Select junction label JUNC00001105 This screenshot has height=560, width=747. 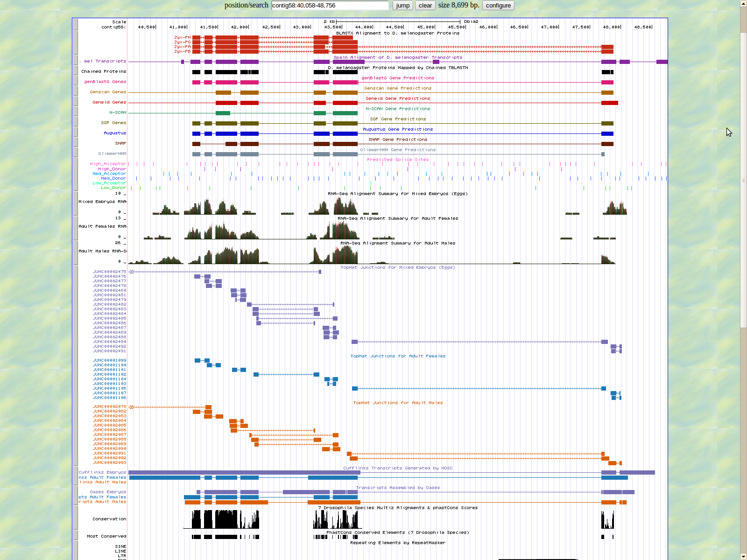coord(109,388)
